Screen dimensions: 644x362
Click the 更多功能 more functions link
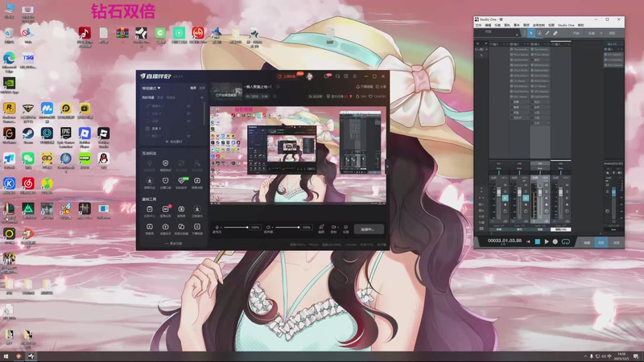tap(174, 244)
